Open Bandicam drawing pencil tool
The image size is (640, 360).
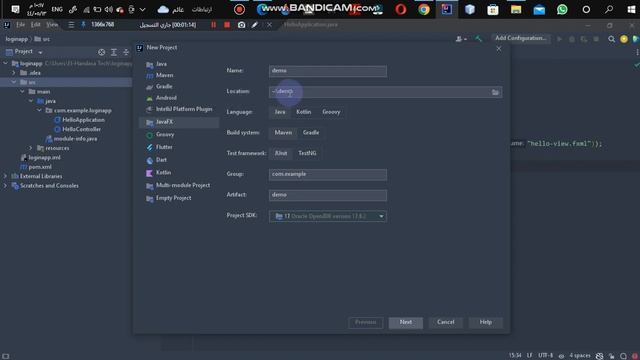coord(255,25)
